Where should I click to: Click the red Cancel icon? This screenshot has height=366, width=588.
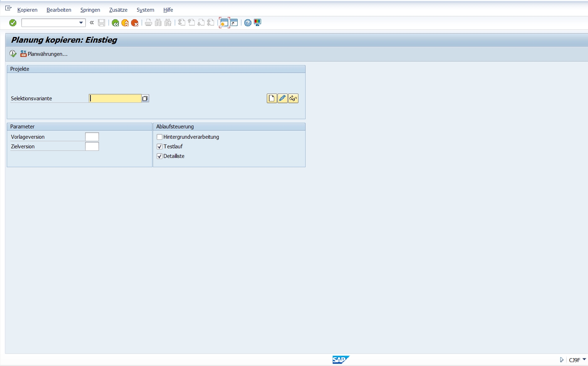coord(135,23)
